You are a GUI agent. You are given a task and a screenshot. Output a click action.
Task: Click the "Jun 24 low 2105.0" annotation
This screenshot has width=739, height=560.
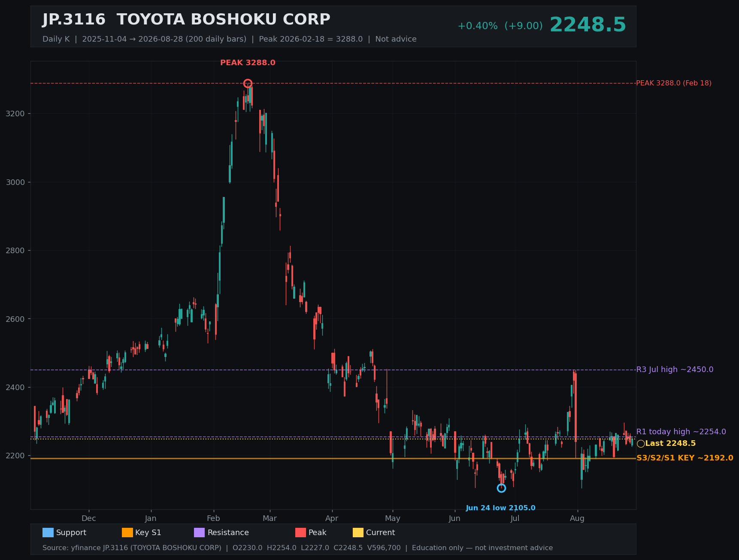click(500, 508)
